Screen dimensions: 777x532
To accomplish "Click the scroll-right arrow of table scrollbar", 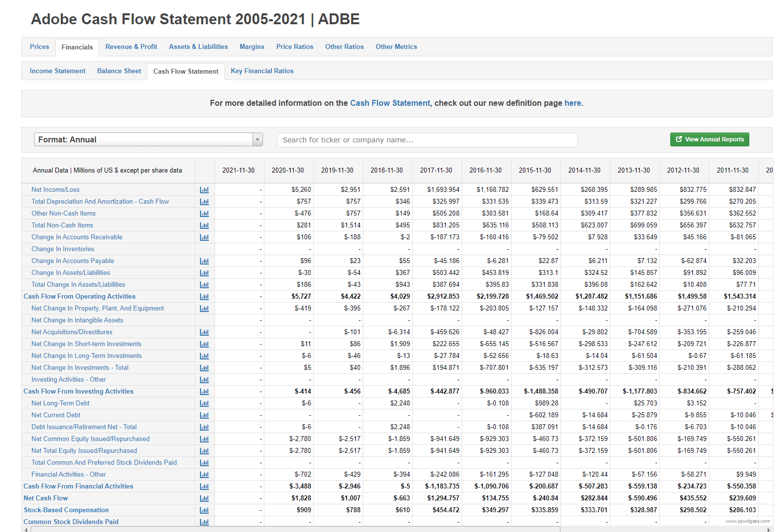I will coord(769,530).
